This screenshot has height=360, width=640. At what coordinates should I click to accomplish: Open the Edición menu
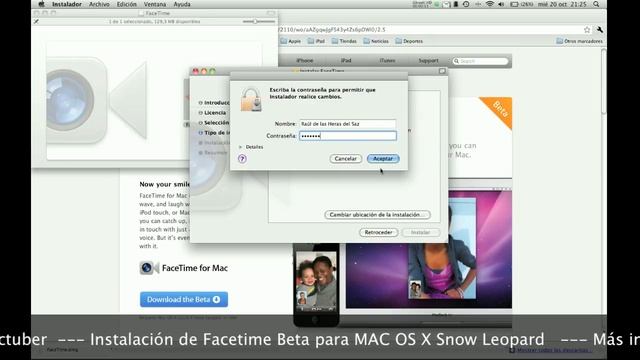(x=127, y=4)
